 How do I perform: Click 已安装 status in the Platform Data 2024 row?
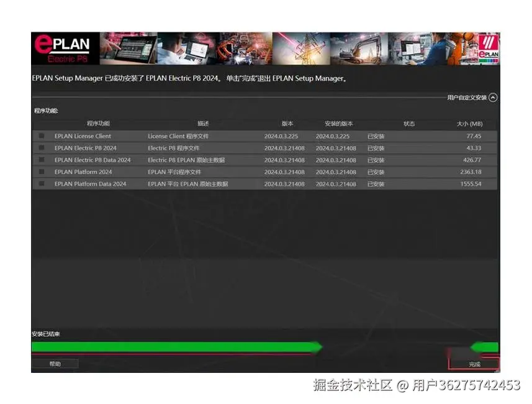click(376, 183)
